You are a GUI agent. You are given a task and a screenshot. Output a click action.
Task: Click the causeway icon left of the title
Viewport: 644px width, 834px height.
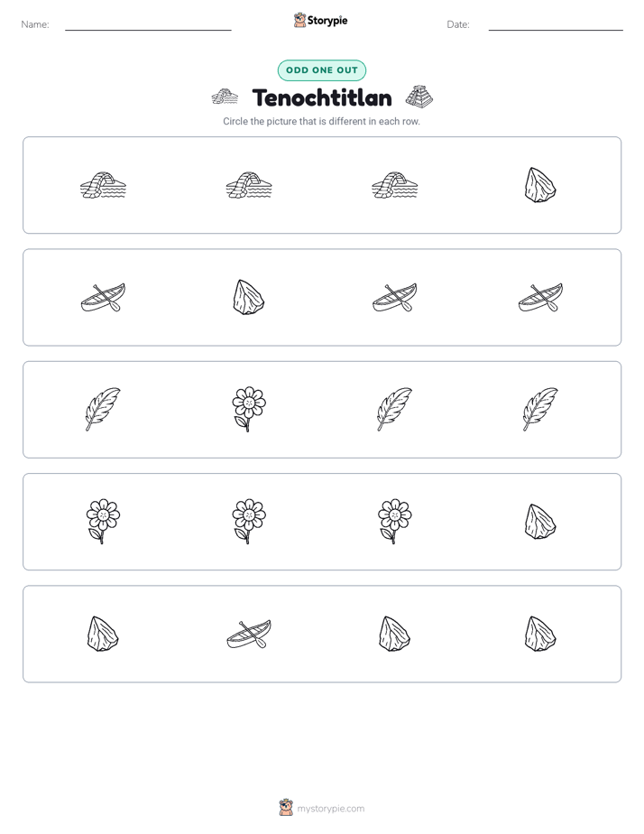pos(225,97)
